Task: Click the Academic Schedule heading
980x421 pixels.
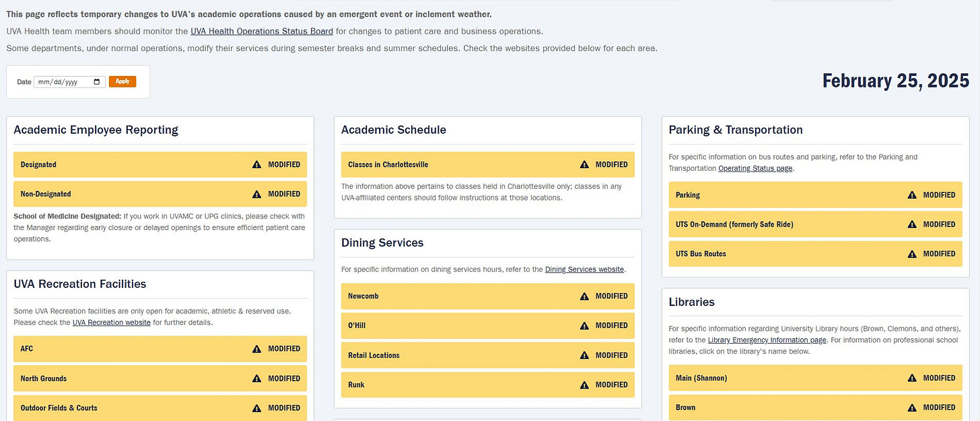Action: pos(394,130)
